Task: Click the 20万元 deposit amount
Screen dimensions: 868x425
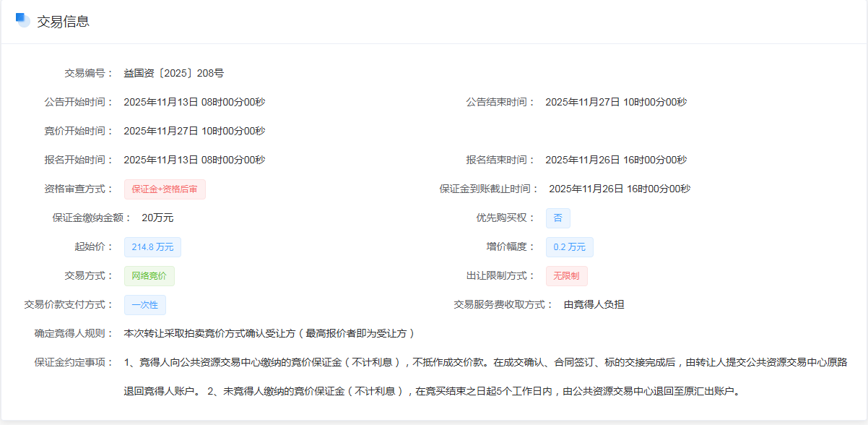Action: point(157,218)
